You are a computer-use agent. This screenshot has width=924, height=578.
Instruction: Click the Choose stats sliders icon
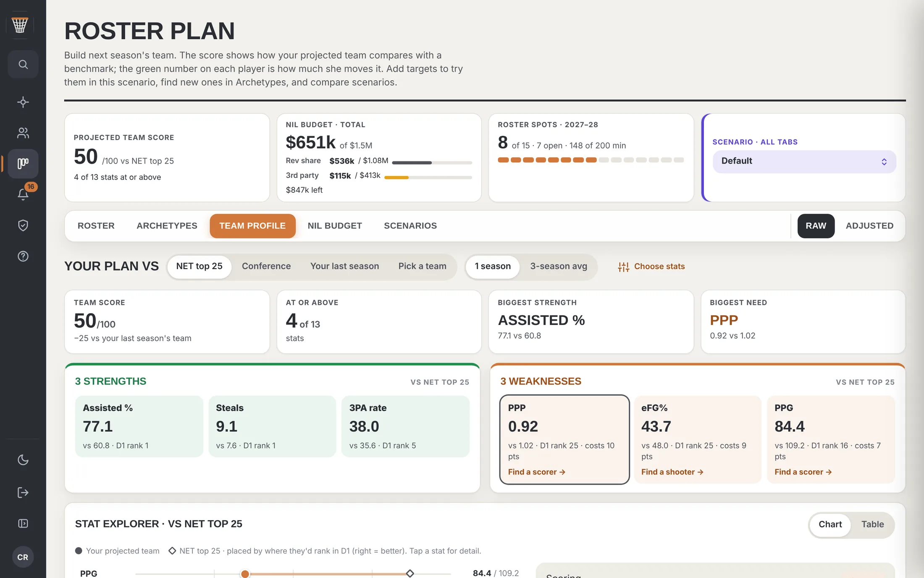[x=624, y=267]
